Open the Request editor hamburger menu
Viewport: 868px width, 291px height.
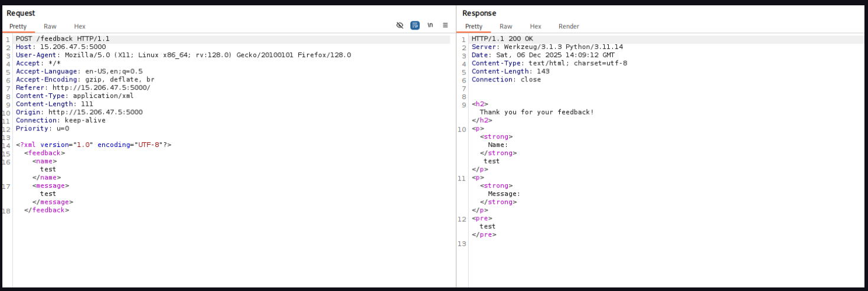pyautogui.click(x=445, y=25)
